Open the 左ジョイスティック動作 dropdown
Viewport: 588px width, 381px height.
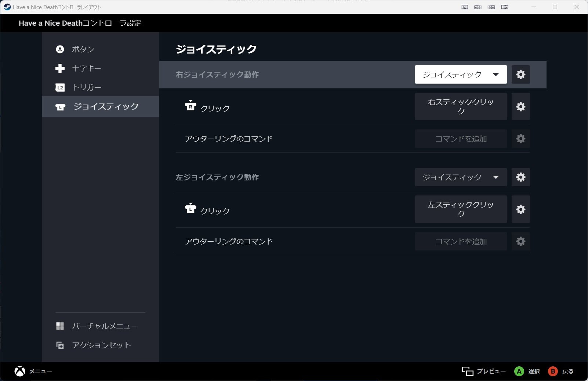click(x=461, y=177)
